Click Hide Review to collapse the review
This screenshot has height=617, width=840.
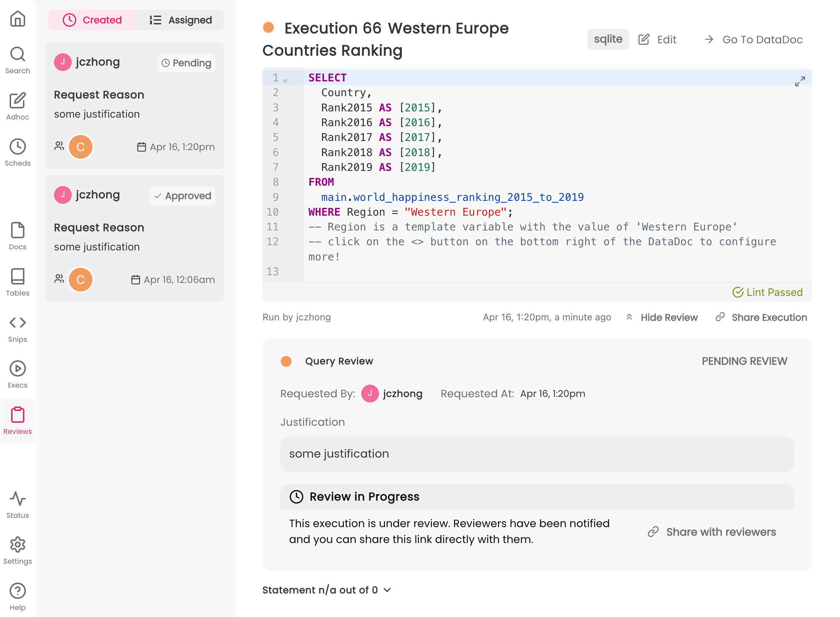point(661,317)
